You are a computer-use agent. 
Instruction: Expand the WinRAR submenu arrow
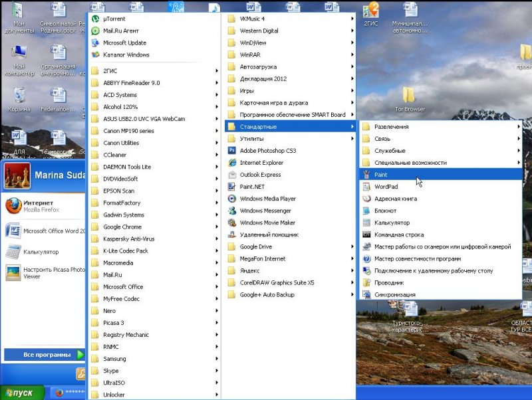pos(352,54)
